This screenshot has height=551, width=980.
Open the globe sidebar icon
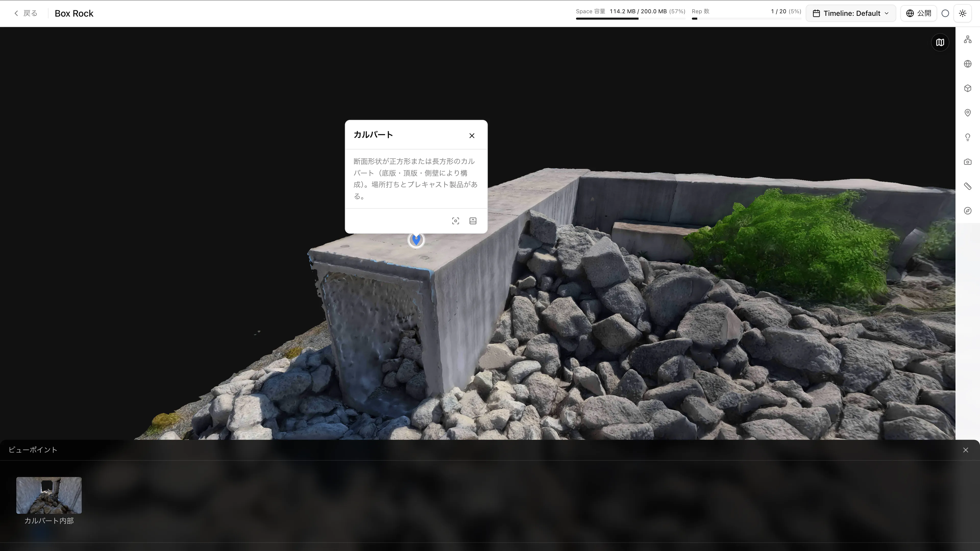[967, 64]
